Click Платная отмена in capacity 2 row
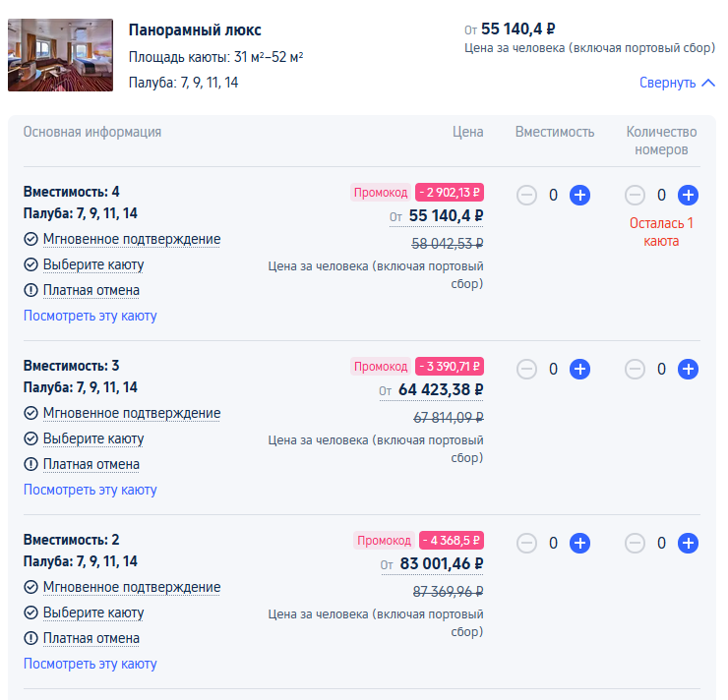Viewport: 728px width, 700px height. point(91,638)
